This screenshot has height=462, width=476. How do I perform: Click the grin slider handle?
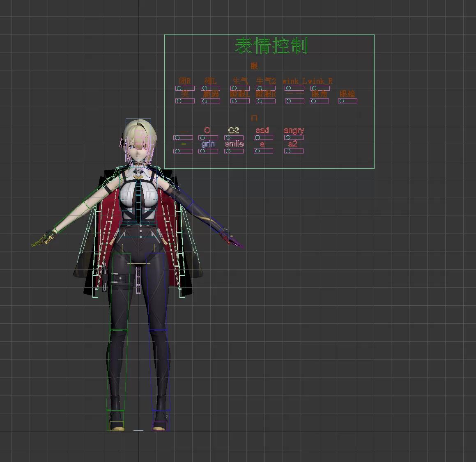click(202, 151)
